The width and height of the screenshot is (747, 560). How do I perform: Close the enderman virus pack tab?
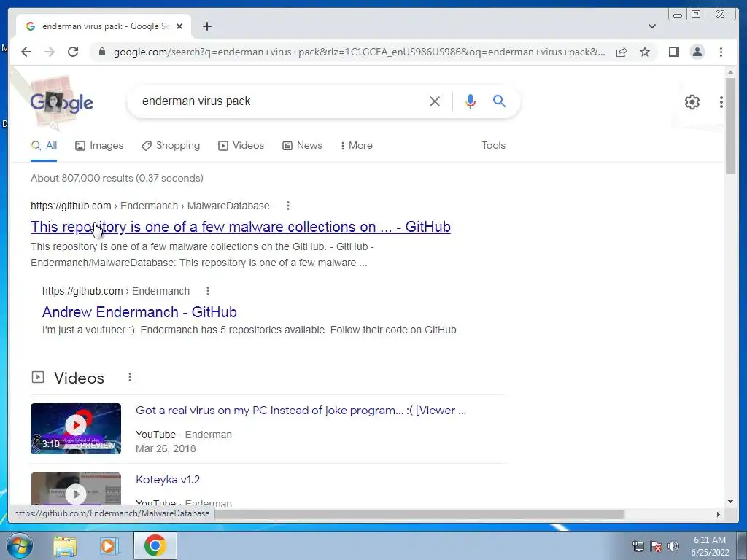(x=179, y=26)
